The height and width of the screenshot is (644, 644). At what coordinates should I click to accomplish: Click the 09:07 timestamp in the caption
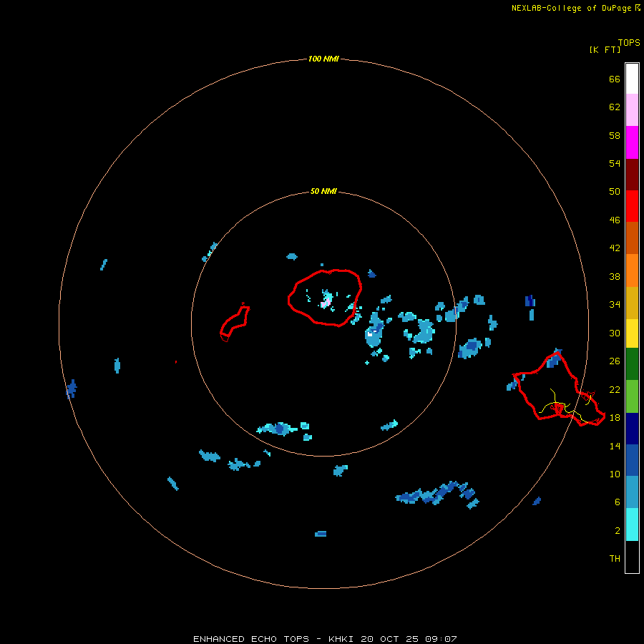point(441,639)
